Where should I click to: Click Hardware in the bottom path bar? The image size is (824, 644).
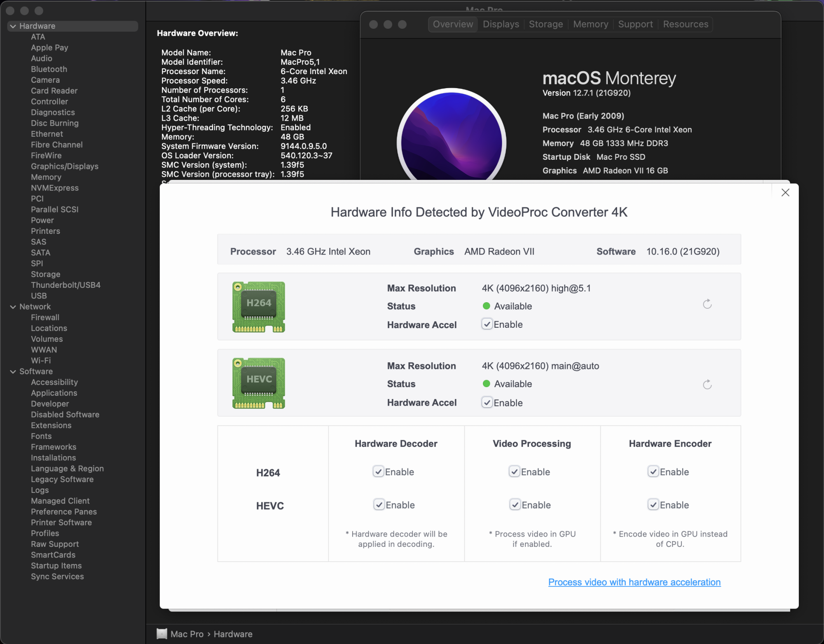(x=233, y=634)
